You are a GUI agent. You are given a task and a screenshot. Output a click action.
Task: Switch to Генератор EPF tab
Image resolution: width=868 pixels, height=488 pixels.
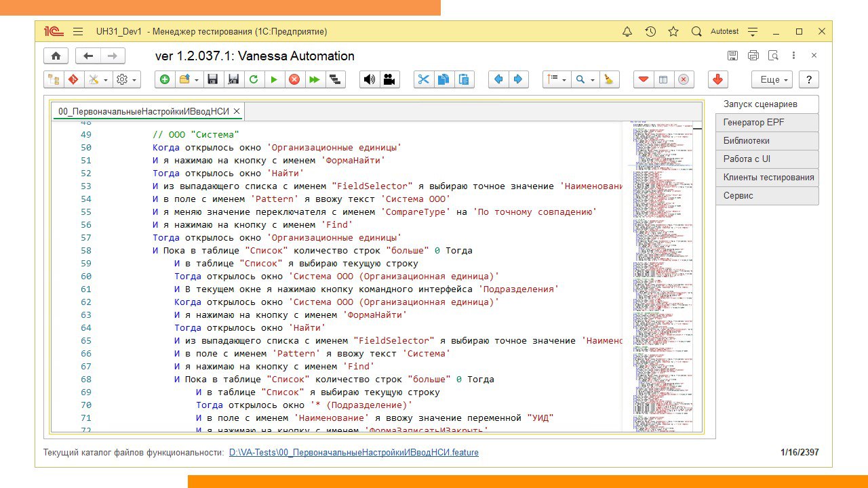click(767, 123)
